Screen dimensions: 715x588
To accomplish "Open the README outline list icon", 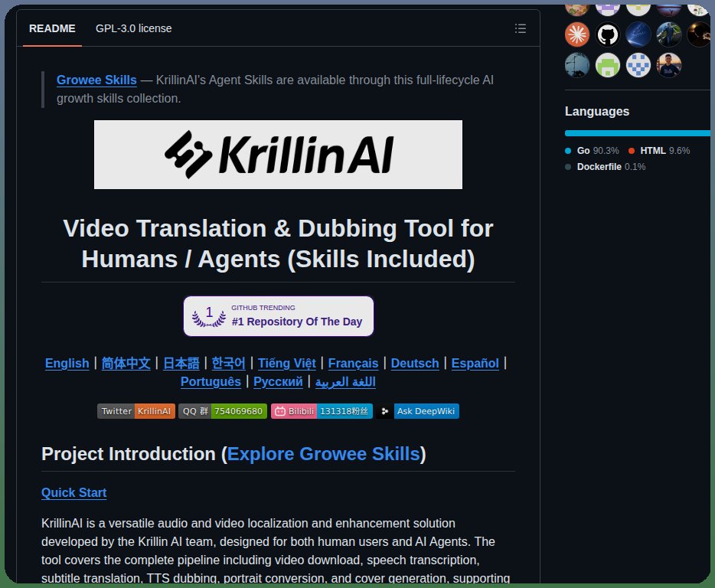I will [521, 28].
